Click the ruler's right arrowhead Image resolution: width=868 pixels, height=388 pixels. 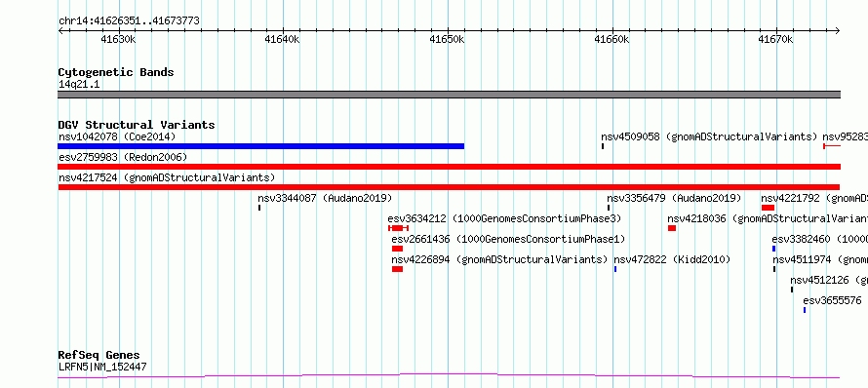838,31
